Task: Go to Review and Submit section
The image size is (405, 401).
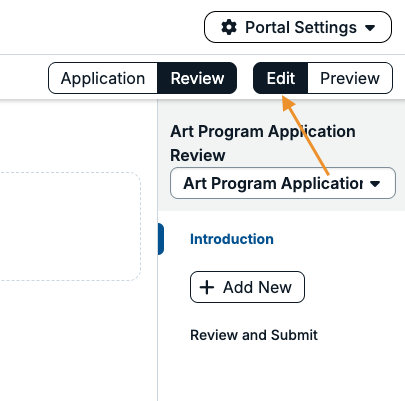Action: (x=254, y=335)
